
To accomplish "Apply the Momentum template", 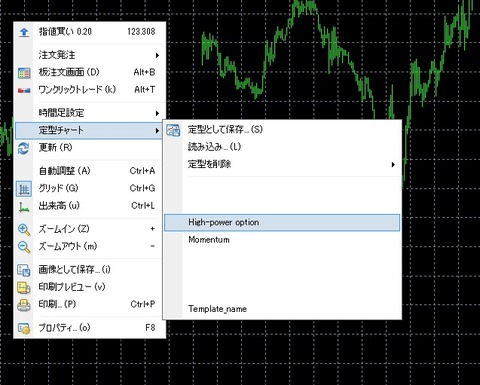I will (x=282, y=240).
